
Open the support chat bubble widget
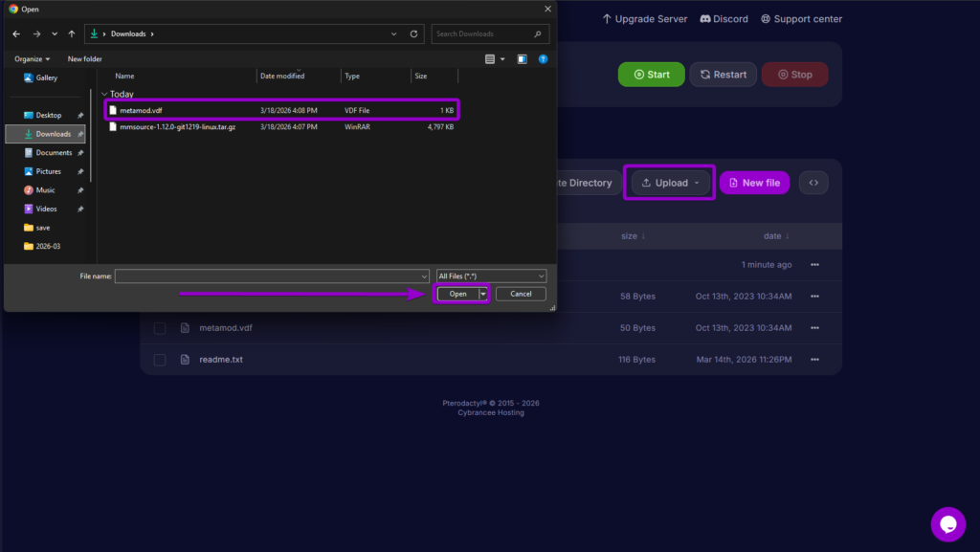pos(947,524)
